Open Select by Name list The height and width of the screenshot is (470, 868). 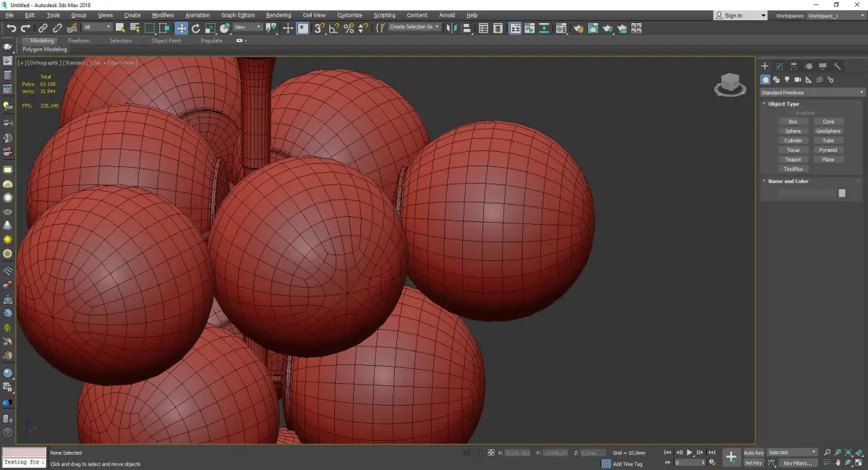pyautogui.click(x=135, y=28)
